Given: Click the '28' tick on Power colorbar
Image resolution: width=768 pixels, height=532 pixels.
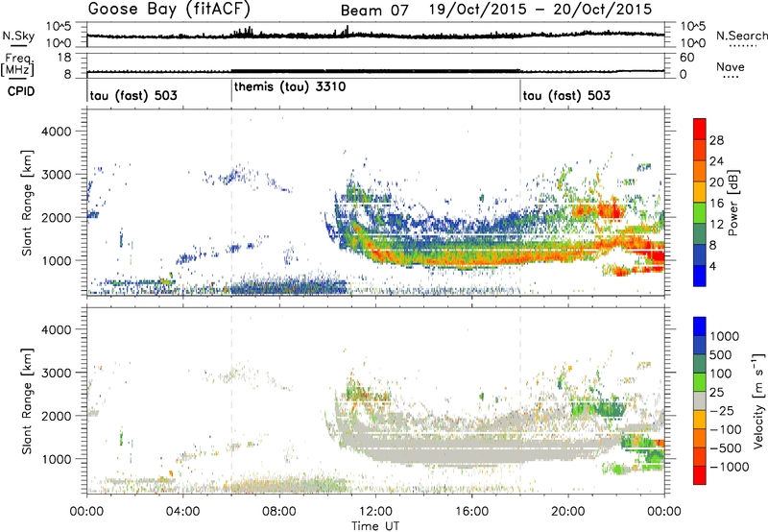Looking at the screenshot, I should pyautogui.click(x=716, y=140).
